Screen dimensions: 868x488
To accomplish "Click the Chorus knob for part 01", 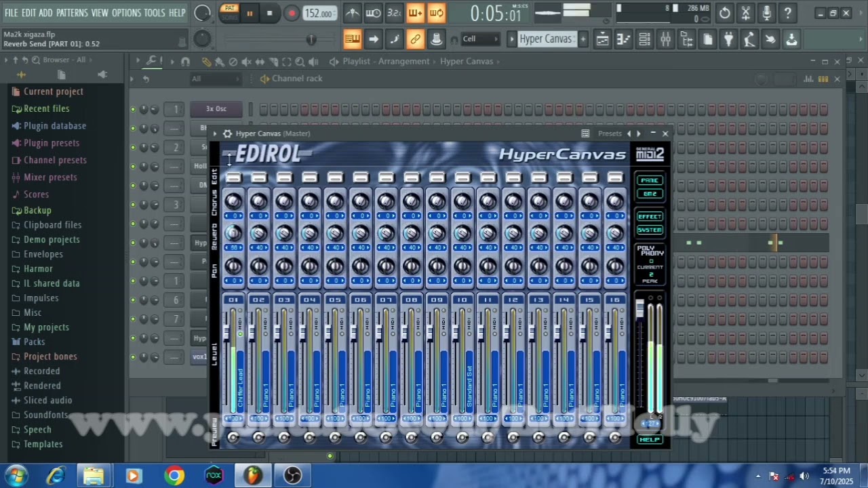I will (233, 201).
